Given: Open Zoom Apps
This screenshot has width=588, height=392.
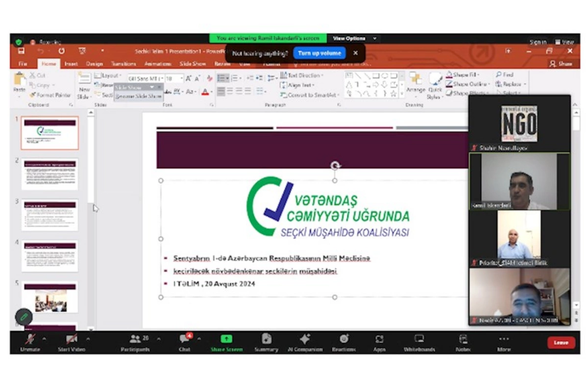Looking at the screenshot, I should [x=379, y=342].
